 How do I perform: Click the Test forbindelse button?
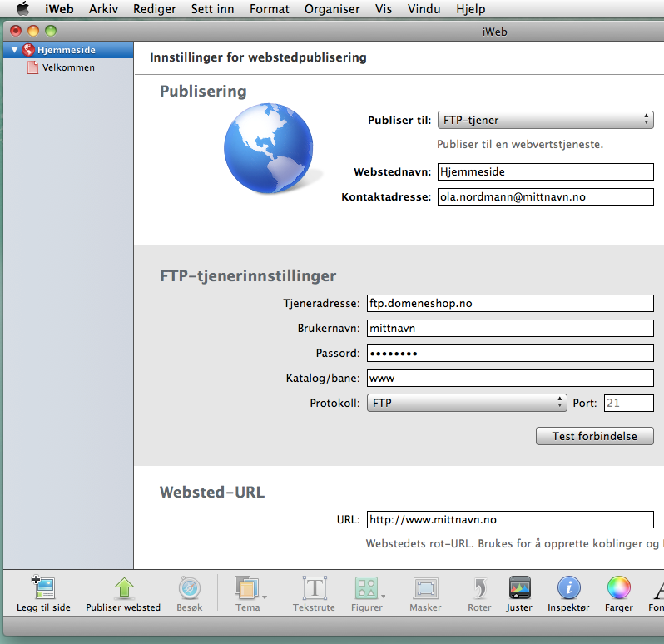coord(595,436)
